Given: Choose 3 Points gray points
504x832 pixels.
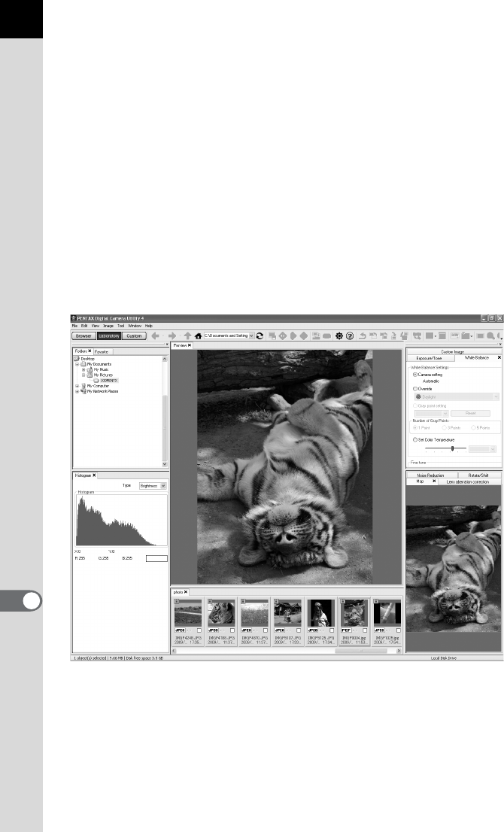Looking at the screenshot, I should (444, 428).
